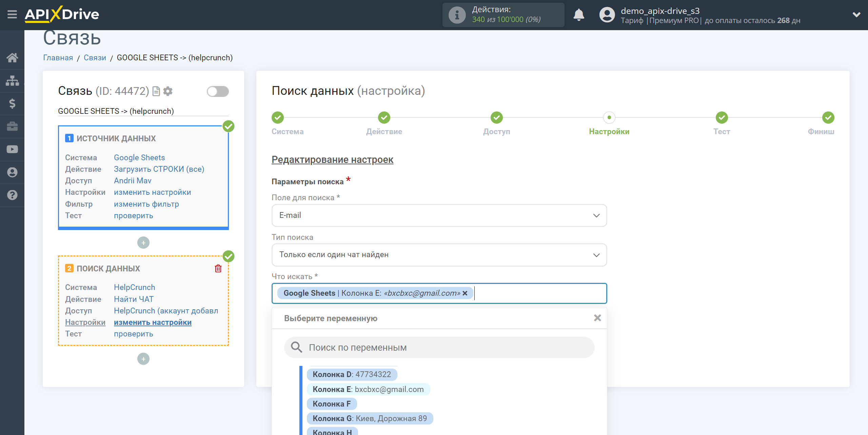Open the Тип поиска dropdown
This screenshot has height=435, width=868.
[x=439, y=255]
